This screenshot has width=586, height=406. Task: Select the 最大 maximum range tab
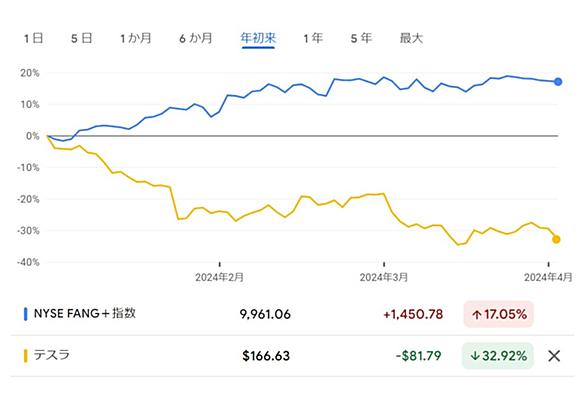click(x=411, y=38)
